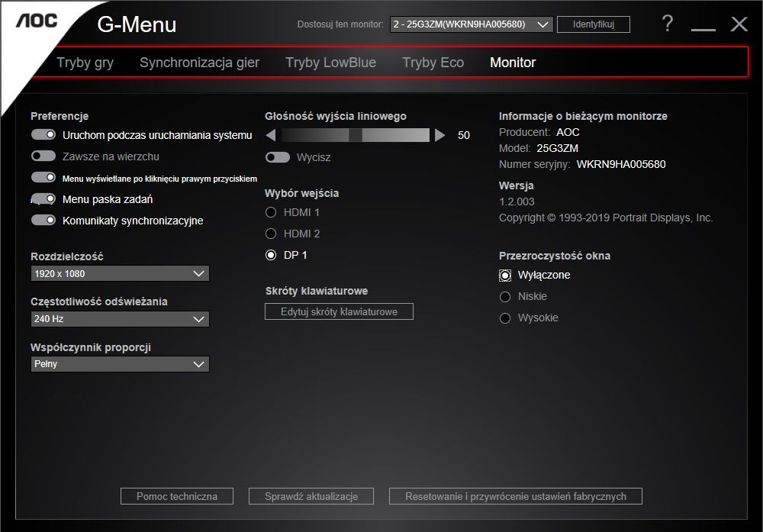Viewport: 763px width, 532px height.
Task: Toggle Menu wyświetlane po kliknięciu prawym przyciskiem
Action: 43,178
